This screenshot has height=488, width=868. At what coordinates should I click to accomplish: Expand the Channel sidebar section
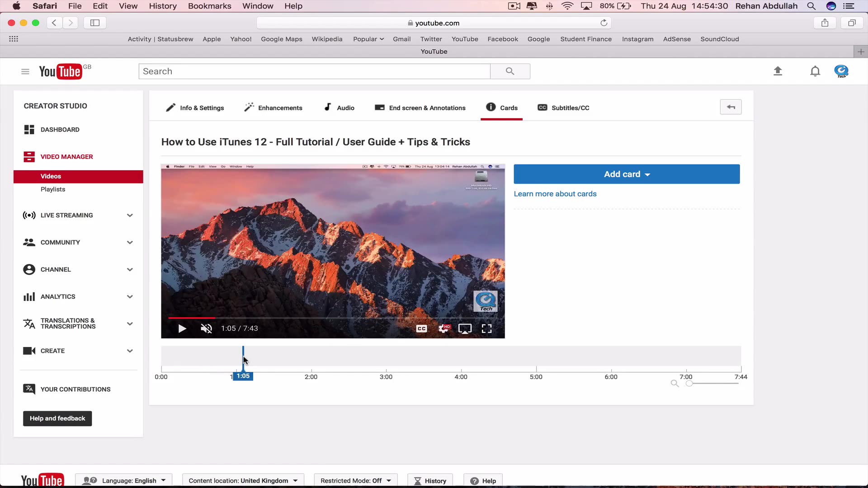click(x=130, y=269)
